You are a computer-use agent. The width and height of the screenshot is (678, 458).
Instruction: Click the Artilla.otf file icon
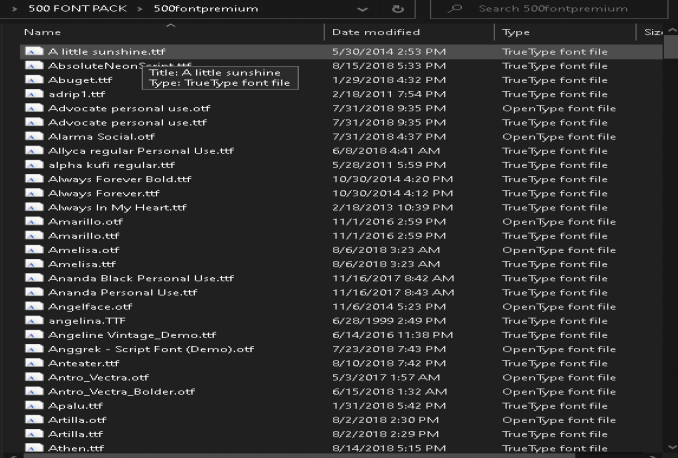pos(33,420)
